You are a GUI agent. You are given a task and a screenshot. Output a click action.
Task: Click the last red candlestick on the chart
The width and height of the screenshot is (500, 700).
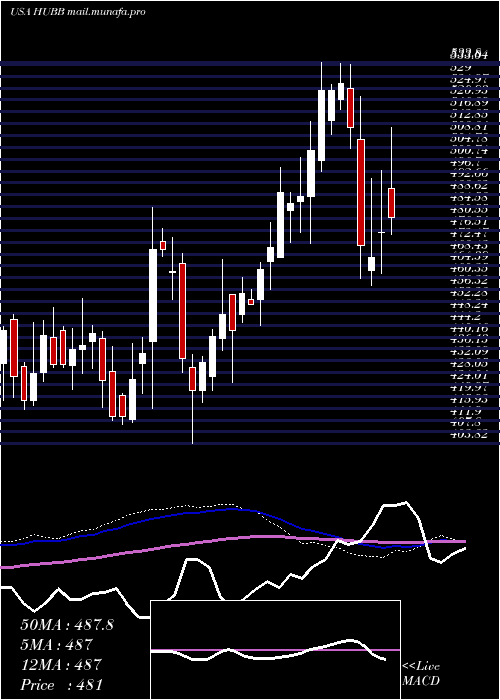click(x=392, y=203)
